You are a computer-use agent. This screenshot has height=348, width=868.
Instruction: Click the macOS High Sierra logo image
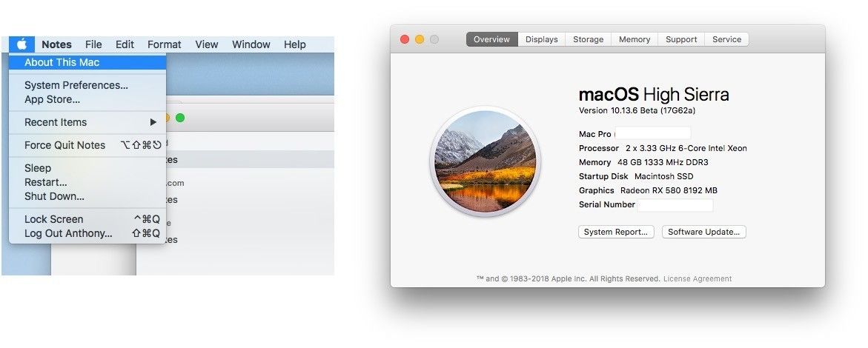pos(485,161)
